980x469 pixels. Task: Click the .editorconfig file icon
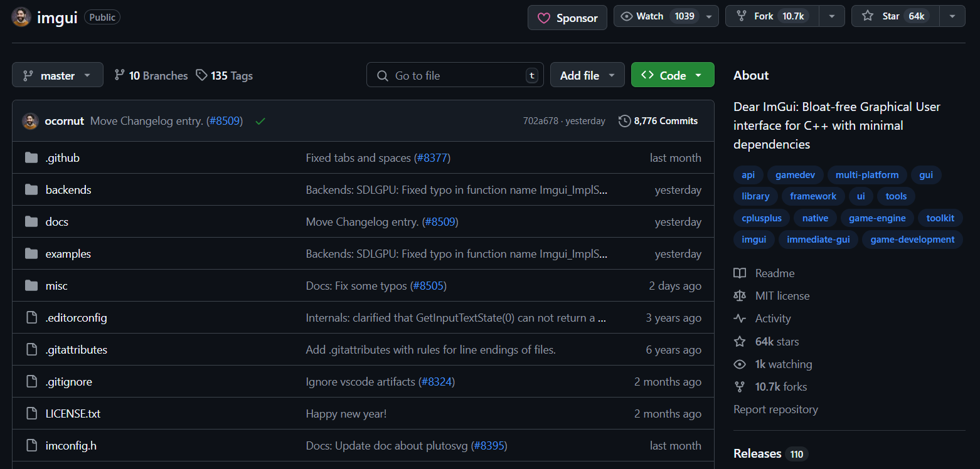tap(31, 317)
